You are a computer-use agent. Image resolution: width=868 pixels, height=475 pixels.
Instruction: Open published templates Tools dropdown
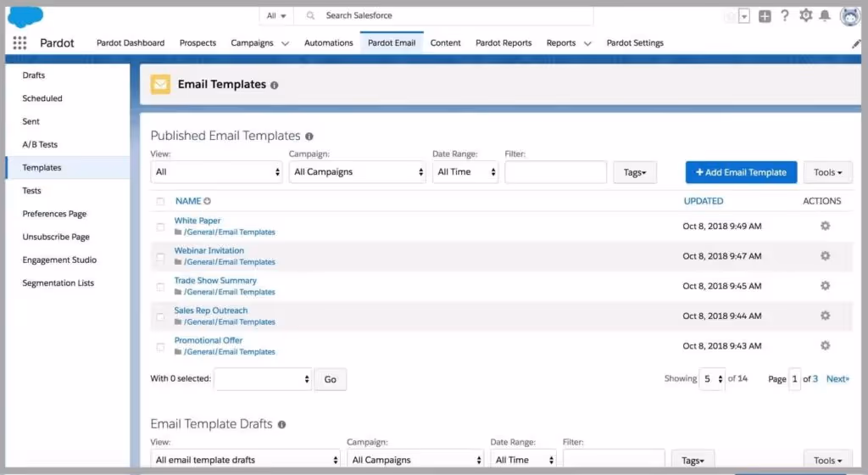(x=827, y=173)
